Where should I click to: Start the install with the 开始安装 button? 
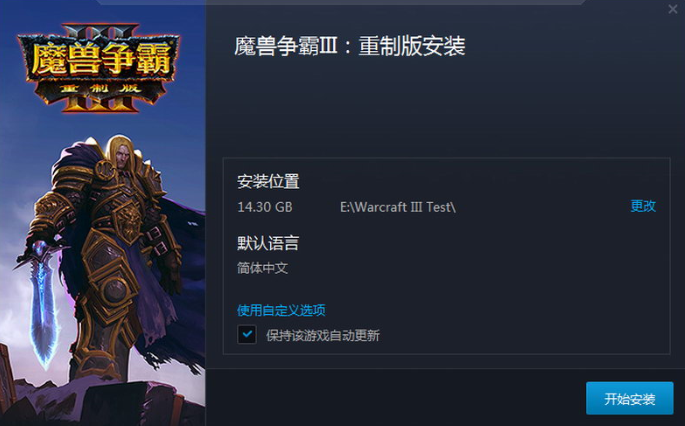tap(630, 398)
